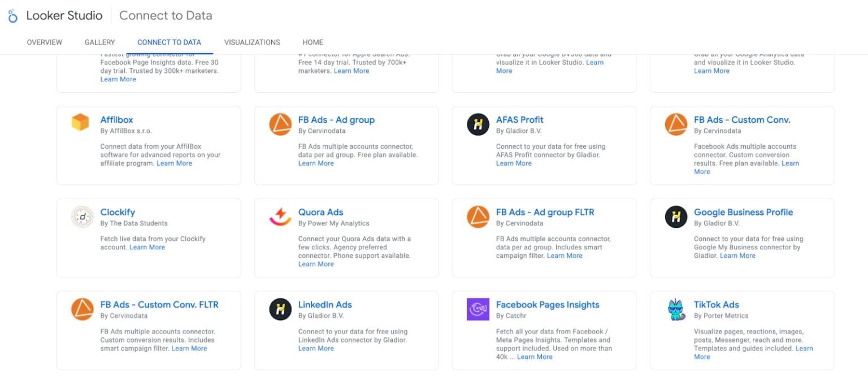Click Learn More under Quora Ads description

tap(316, 264)
